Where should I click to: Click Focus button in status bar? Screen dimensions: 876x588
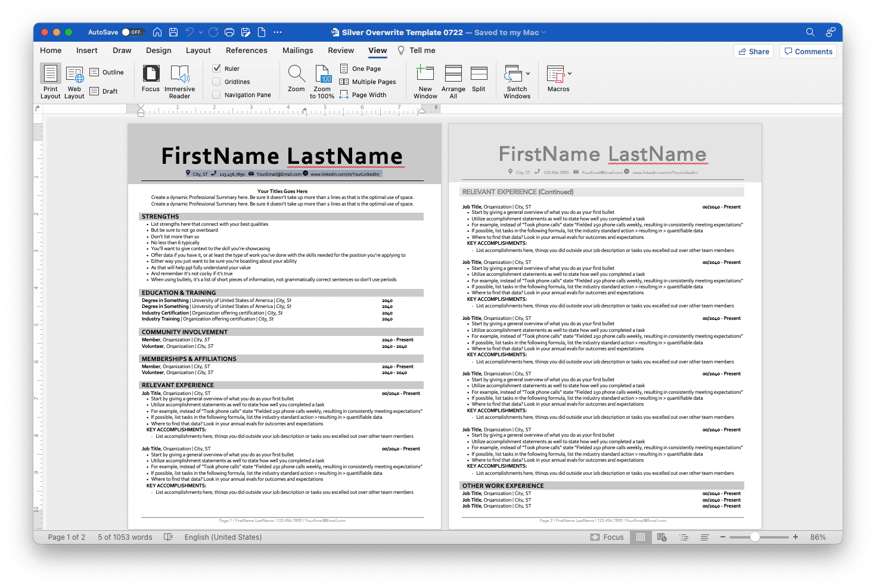[x=607, y=537]
